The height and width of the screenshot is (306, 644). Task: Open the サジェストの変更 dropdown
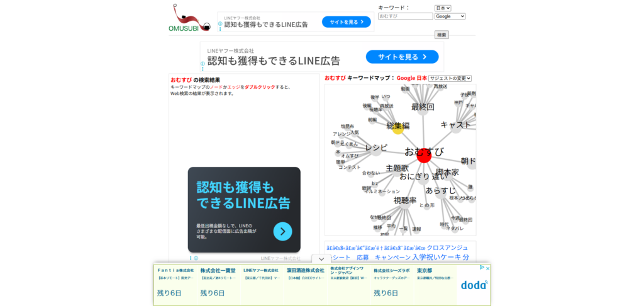(450, 78)
